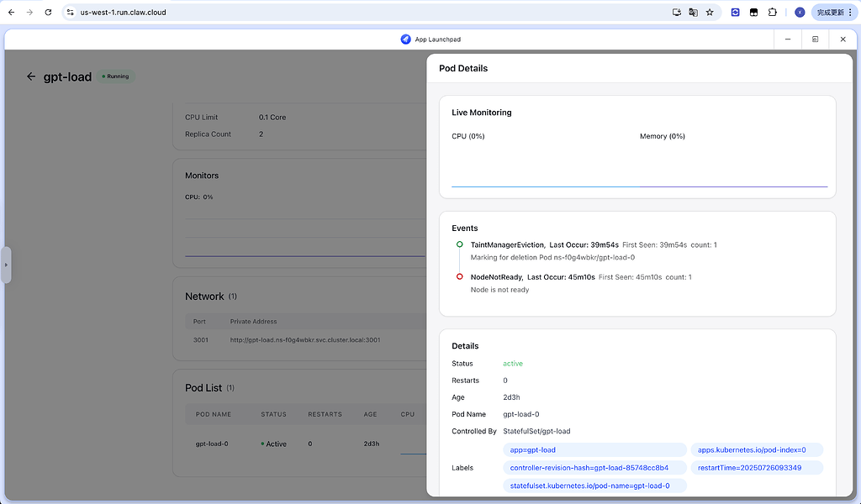
Task: Select the red NodeNotReady event marker
Action: pos(460,277)
